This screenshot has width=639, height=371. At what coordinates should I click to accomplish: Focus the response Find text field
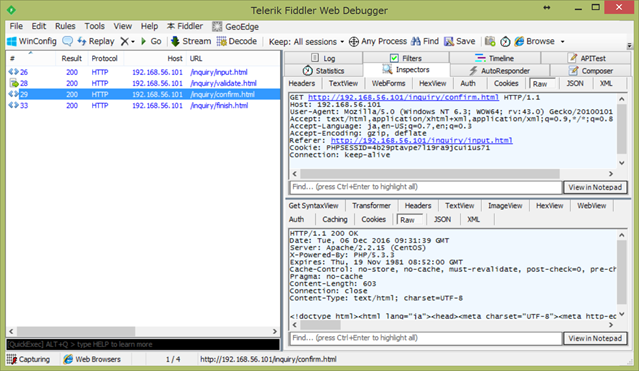[426, 338]
